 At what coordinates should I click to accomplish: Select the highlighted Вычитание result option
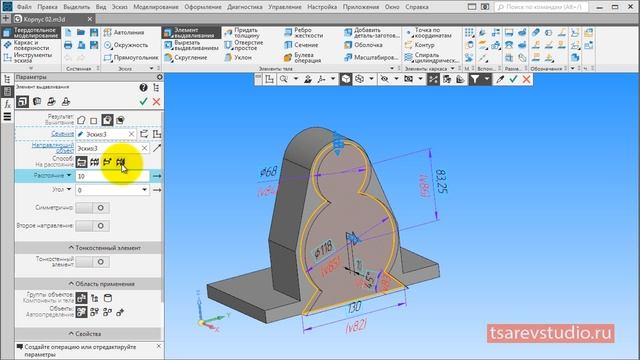tap(107, 120)
